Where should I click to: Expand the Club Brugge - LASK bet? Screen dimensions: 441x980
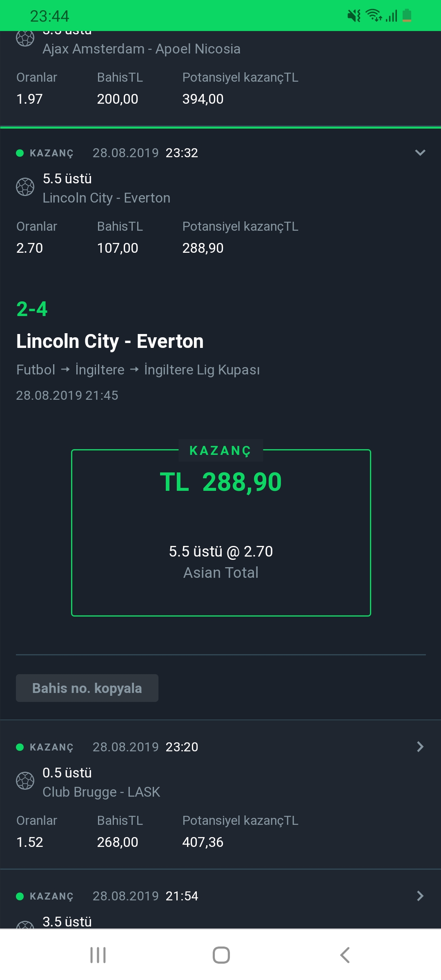tap(420, 747)
